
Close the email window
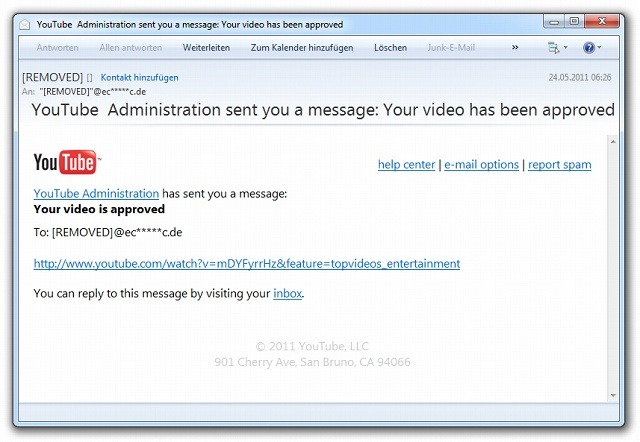click(602, 22)
